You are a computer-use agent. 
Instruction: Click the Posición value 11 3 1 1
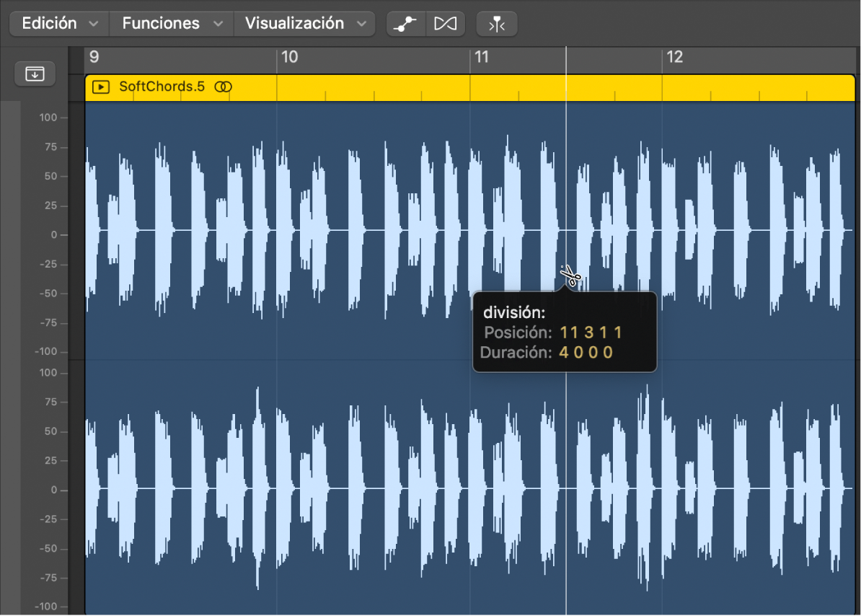pyautogui.click(x=591, y=333)
